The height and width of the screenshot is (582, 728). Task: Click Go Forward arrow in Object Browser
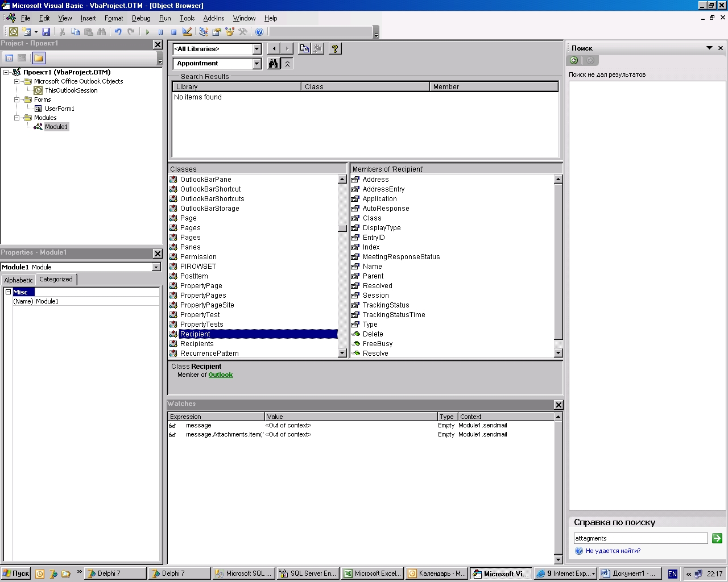tap(287, 49)
